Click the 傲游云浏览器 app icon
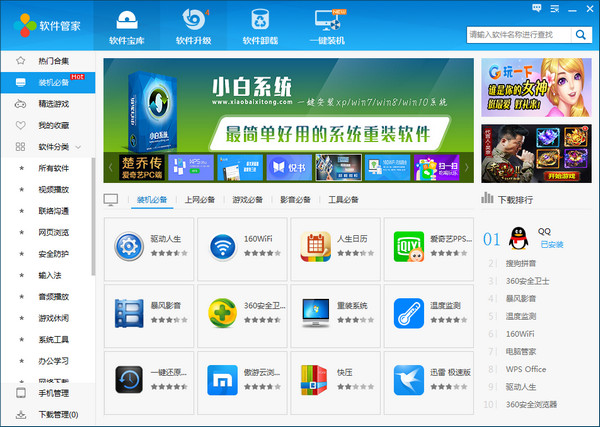600x427 pixels. (222, 380)
